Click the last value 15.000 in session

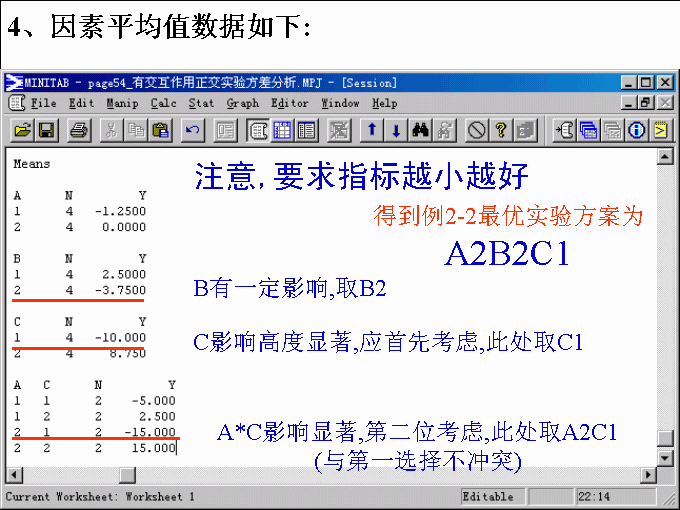[157, 448]
